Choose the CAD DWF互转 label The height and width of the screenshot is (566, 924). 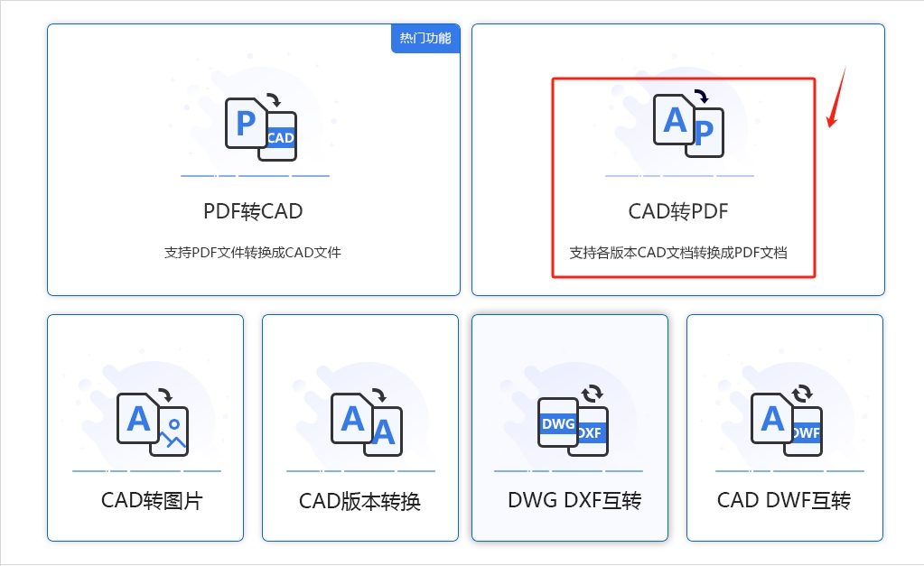click(x=784, y=501)
